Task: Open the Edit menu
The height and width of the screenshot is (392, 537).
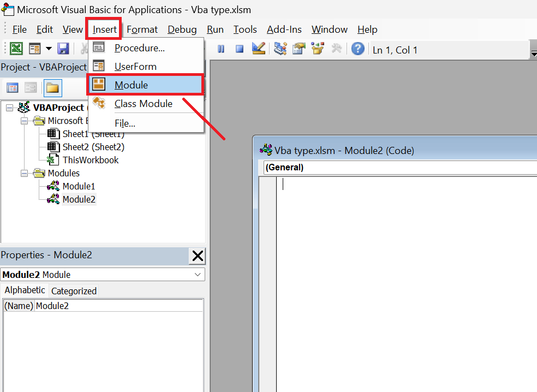Action: (x=45, y=29)
